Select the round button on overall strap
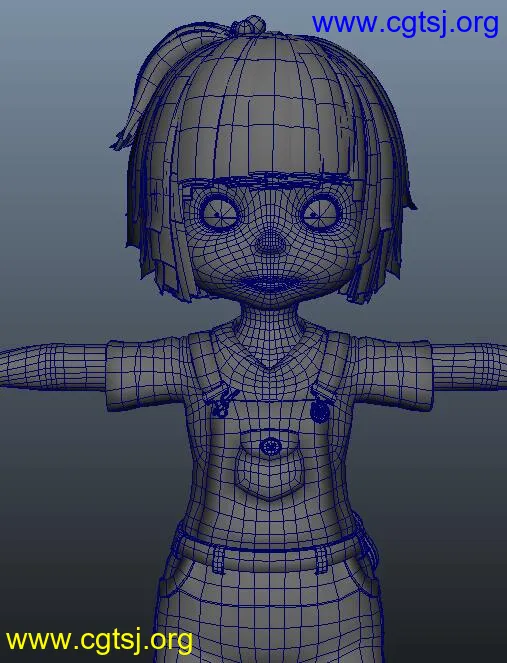This screenshot has width=507, height=663. point(320,410)
